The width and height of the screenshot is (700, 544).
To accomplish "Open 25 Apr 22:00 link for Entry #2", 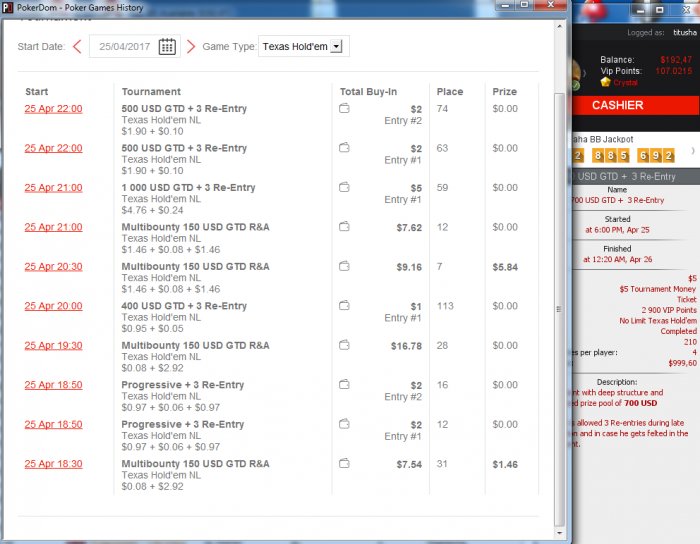I will point(54,109).
